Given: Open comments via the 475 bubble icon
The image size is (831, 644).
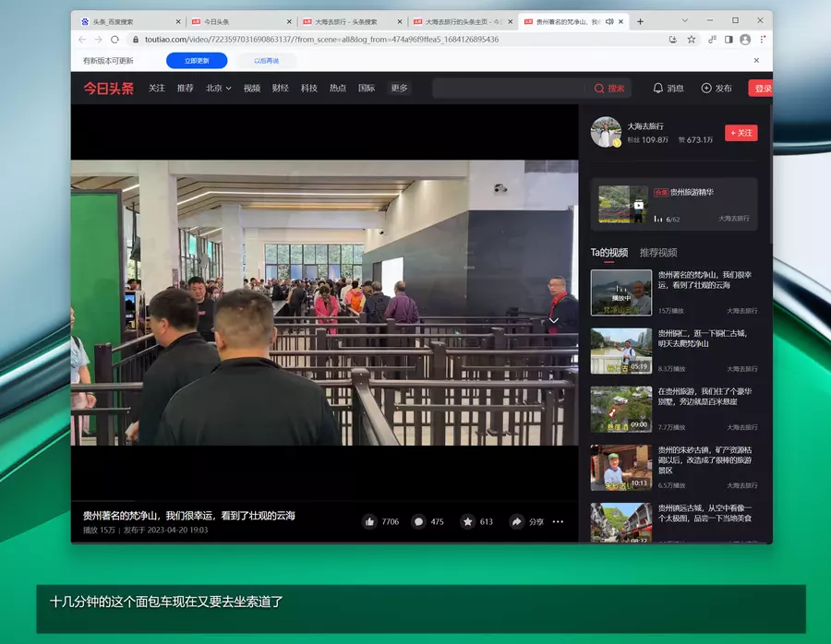Looking at the screenshot, I should tap(418, 521).
